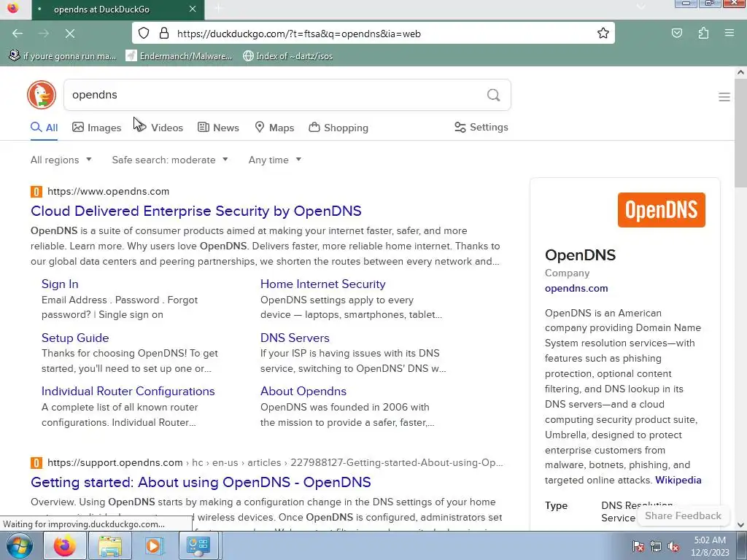Viewport: 747px width, 560px height.
Task: Click the OpenDNS orange logo in the sidebar
Action: point(661,210)
